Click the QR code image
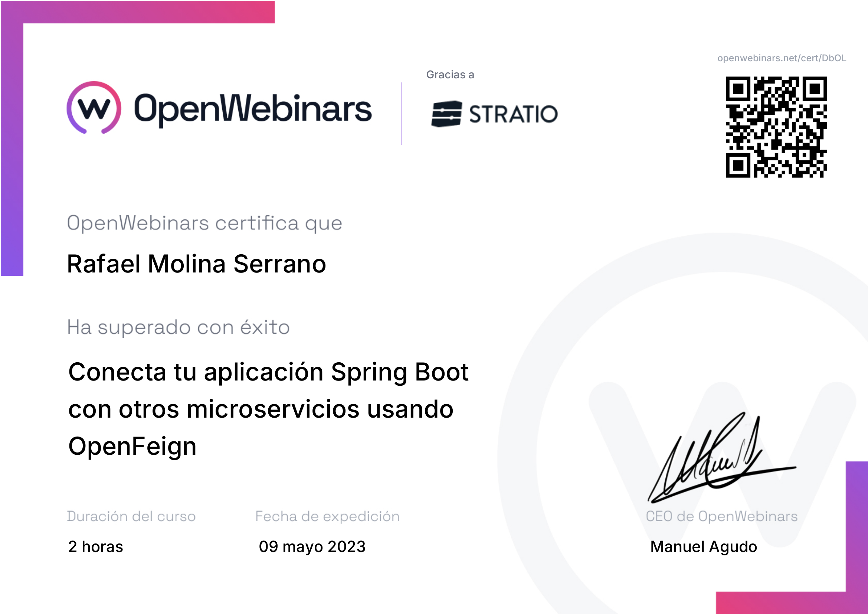 [776, 127]
